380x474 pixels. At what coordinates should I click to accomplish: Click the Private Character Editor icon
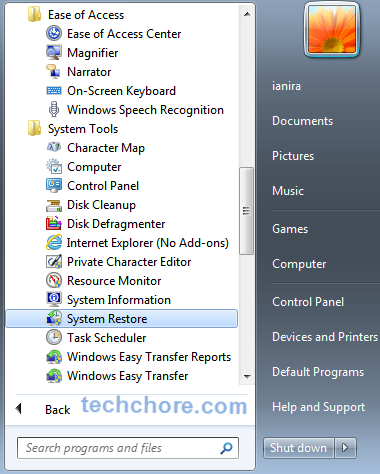pyautogui.click(x=54, y=262)
